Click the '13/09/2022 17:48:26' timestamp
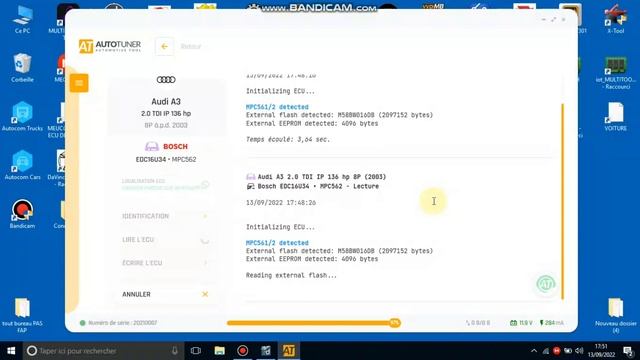Viewport: 640px width, 360px height. click(x=281, y=202)
